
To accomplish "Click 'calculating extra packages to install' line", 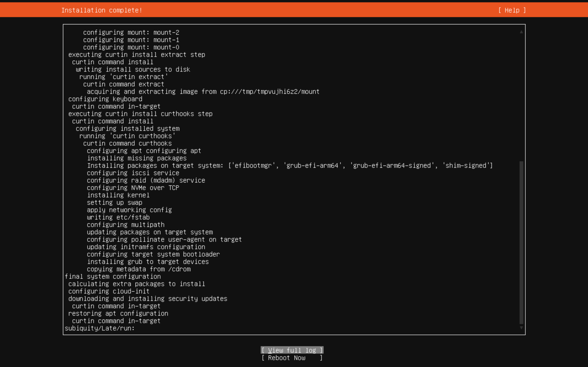I will click(x=137, y=284).
